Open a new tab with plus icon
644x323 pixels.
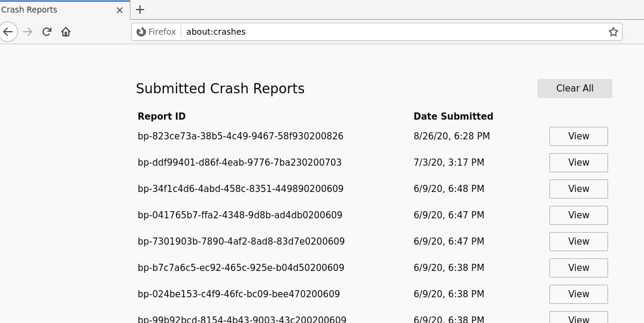[x=140, y=10]
